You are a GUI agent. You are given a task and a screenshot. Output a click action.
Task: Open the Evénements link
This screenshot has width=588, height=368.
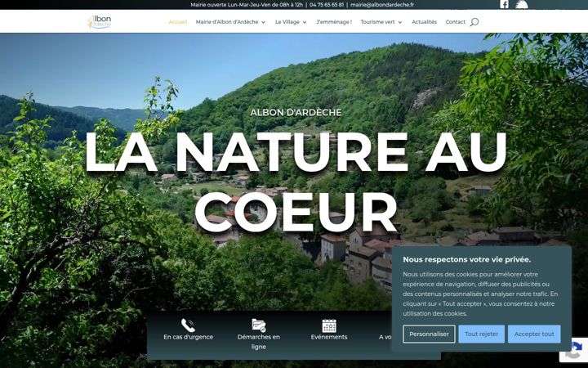tap(329, 337)
